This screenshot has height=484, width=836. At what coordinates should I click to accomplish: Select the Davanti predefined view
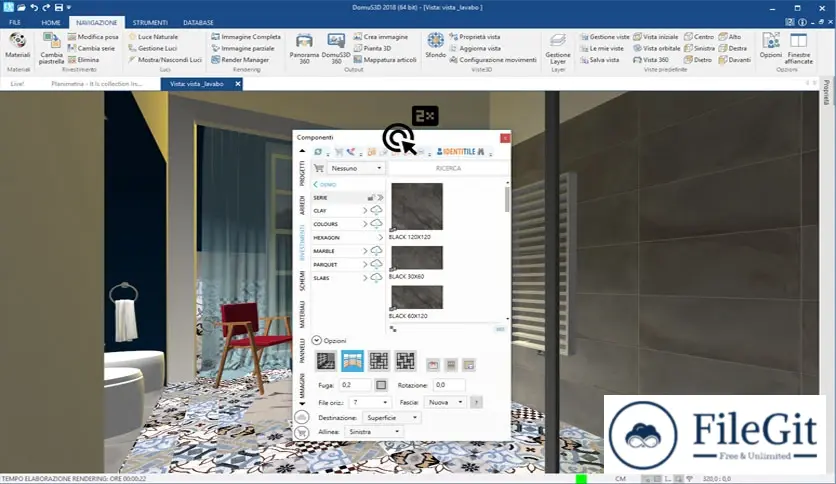735,60
